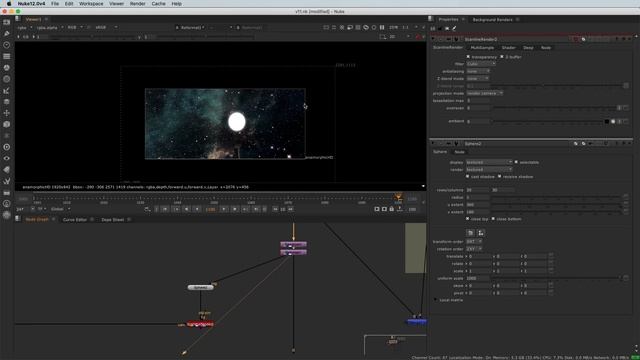Open the projection mode dropdown
This screenshot has width=640, height=360.
point(485,93)
